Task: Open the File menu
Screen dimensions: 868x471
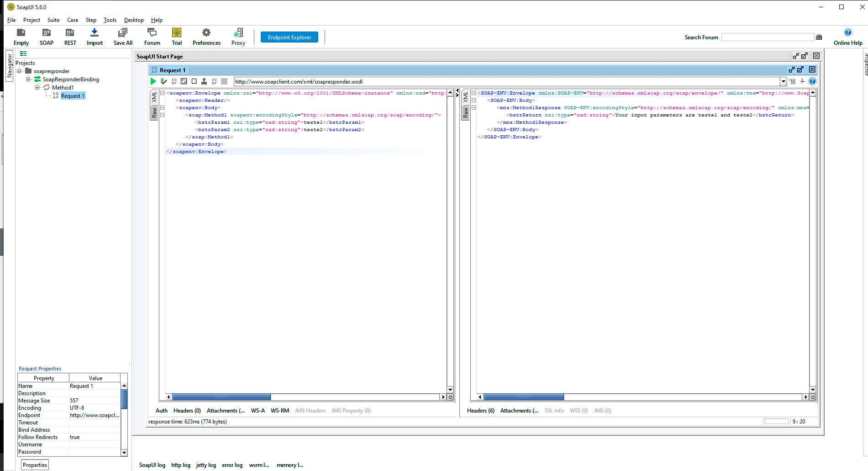Action: tap(11, 20)
